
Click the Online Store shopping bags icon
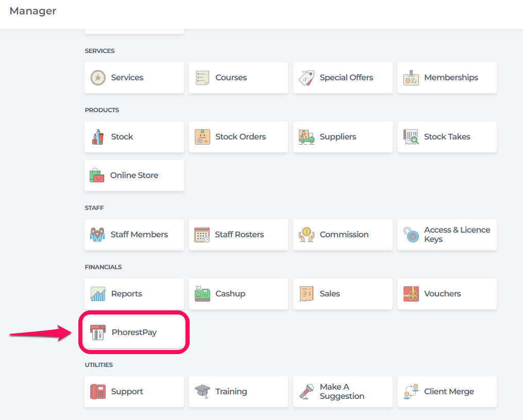tap(97, 176)
